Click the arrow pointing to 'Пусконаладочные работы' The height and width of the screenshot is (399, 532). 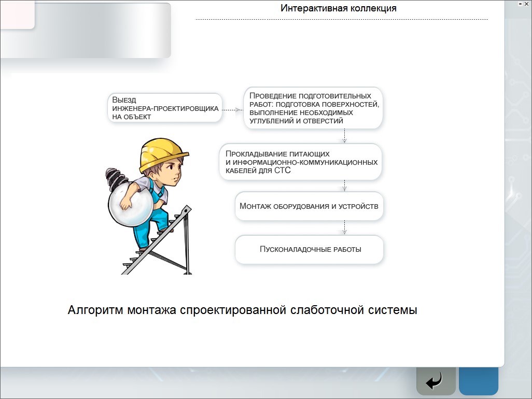click(x=345, y=228)
